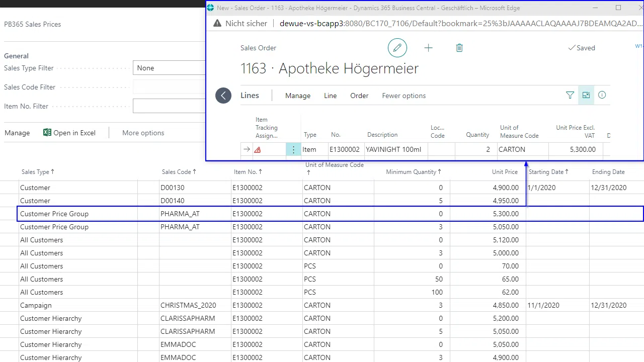Click the unit price 4,950.00 cell
This screenshot has width=644, height=362.
coord(506,201)
